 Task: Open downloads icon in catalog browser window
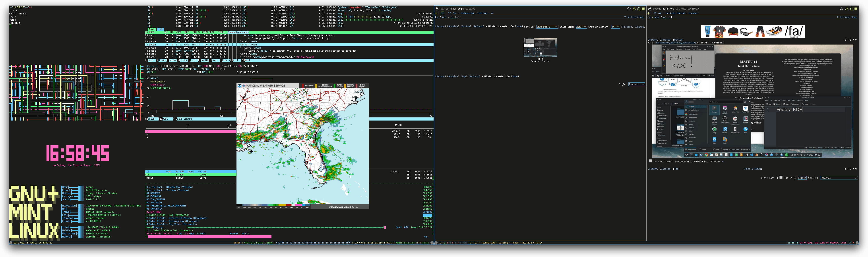point(634,9)
